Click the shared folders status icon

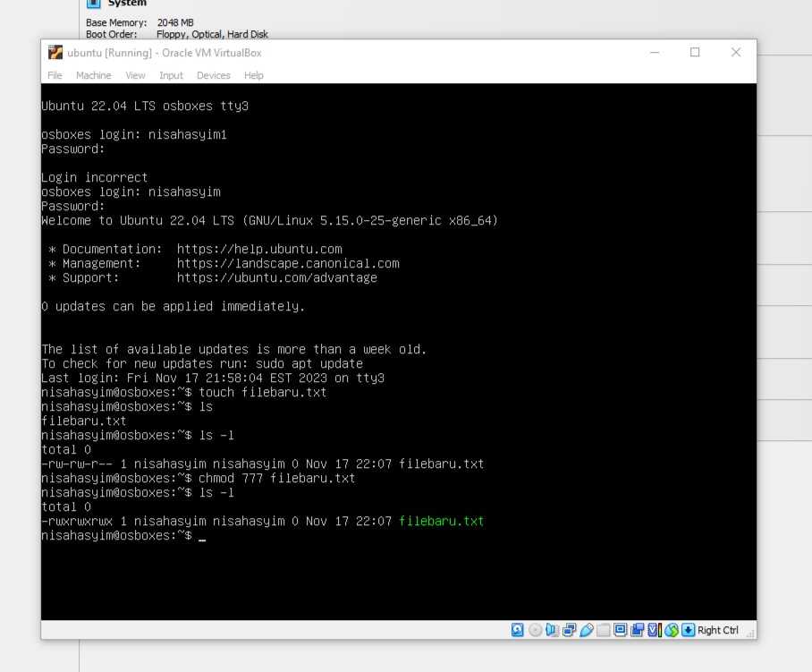(604, 630)
